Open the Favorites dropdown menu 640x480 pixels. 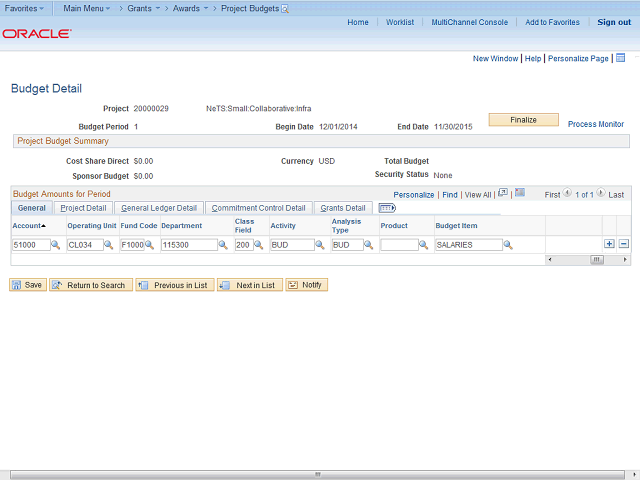point(24,8)
